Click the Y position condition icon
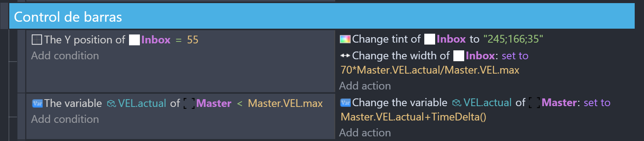Viewport: 644px width, 141px height. coord(37,40)
